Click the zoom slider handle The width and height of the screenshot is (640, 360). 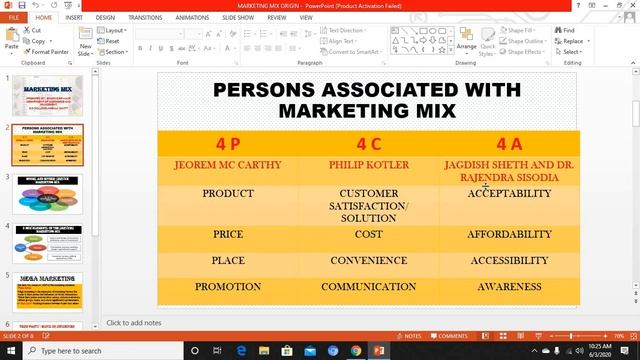click(571, 336)
